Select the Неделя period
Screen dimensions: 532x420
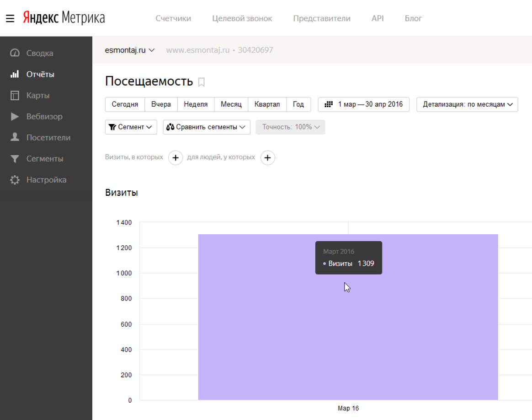pyautogui.click(x=196, y=104)
